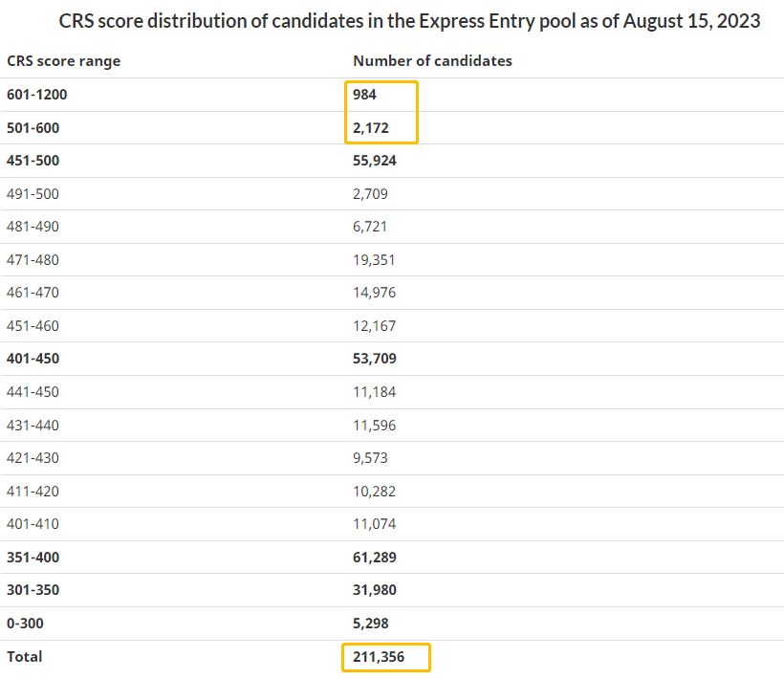
Task: Select the 12,167 candidates cell
Action: [374, 326]
